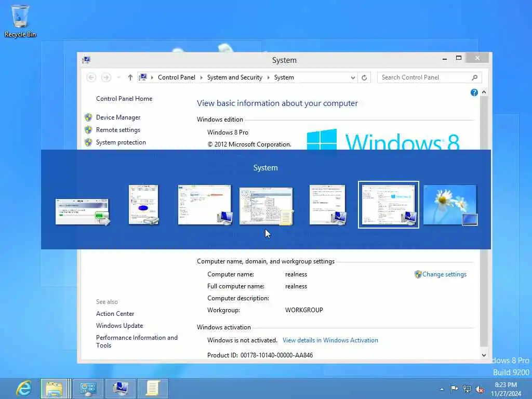The width and height of the screenshot is (532, 399).
Task: Open Action Center flag in system tray
Action: click(x=454, y=389)
